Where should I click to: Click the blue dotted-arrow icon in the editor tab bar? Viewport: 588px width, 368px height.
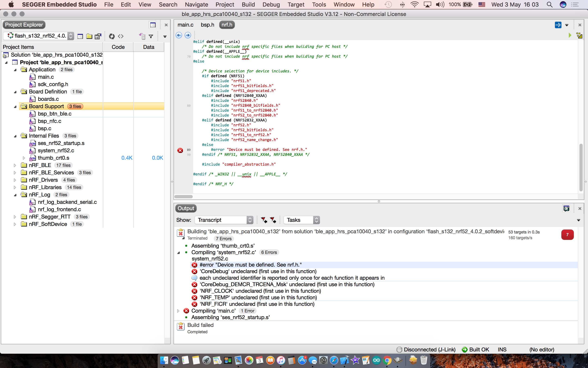tap(558, 25)
